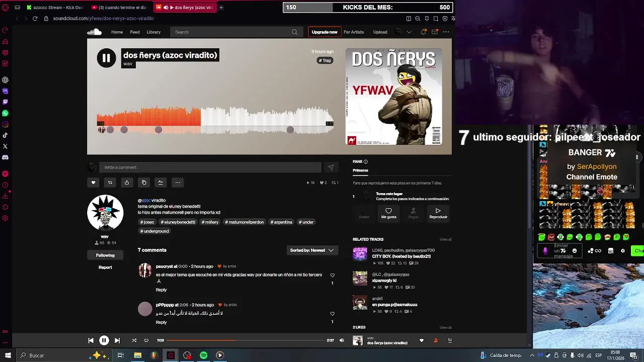Click the Upgrade now button
Viewport: 644px width, 362px height.
[x=325, y=32]
